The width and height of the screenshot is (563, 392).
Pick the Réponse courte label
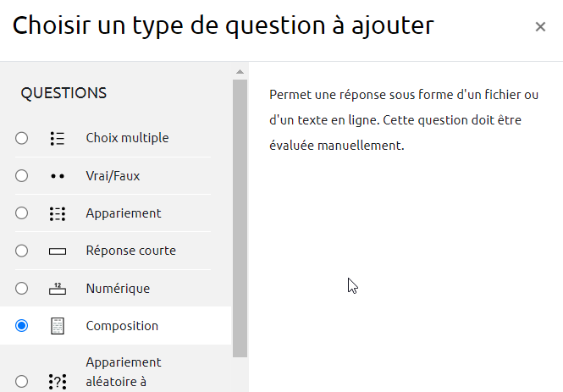(130, 251)
